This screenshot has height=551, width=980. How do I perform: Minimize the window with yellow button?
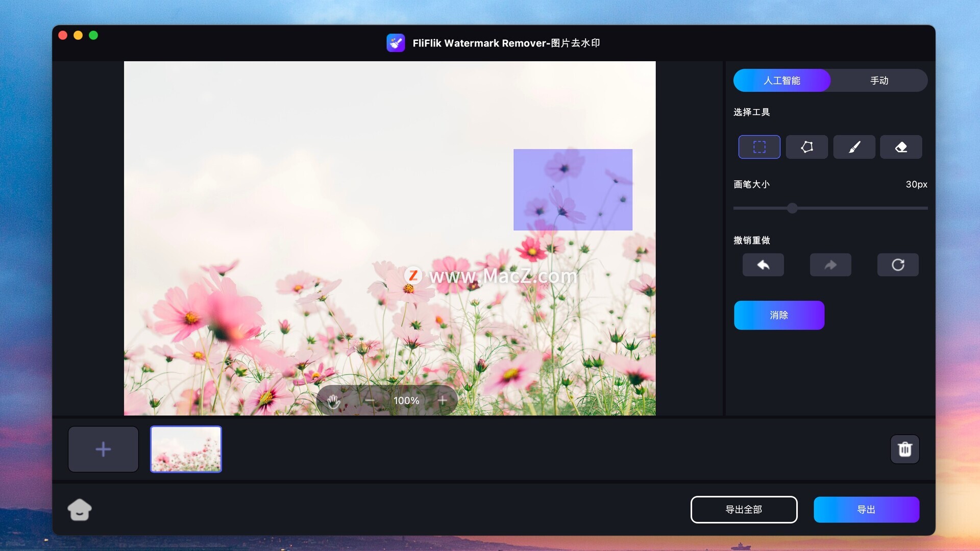[78, 35]
